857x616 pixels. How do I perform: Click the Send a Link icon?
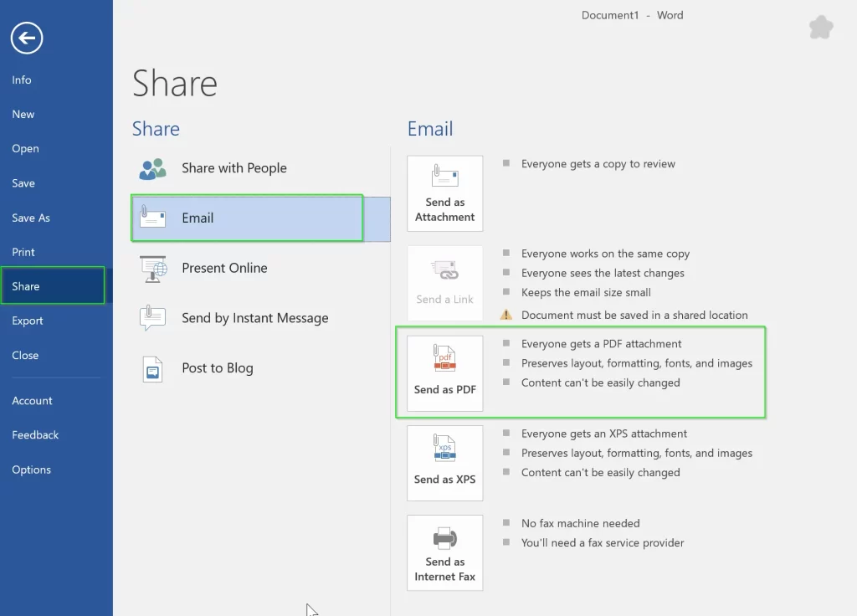444,270
